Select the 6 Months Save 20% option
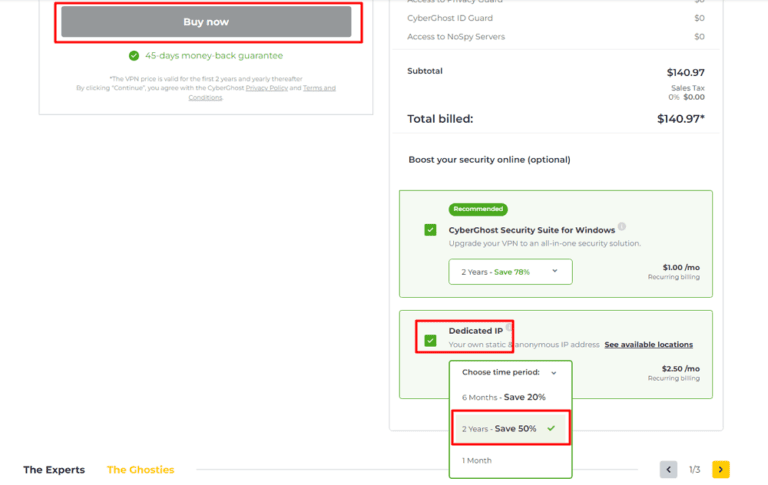The image size is (768, 485). point(504,397)
